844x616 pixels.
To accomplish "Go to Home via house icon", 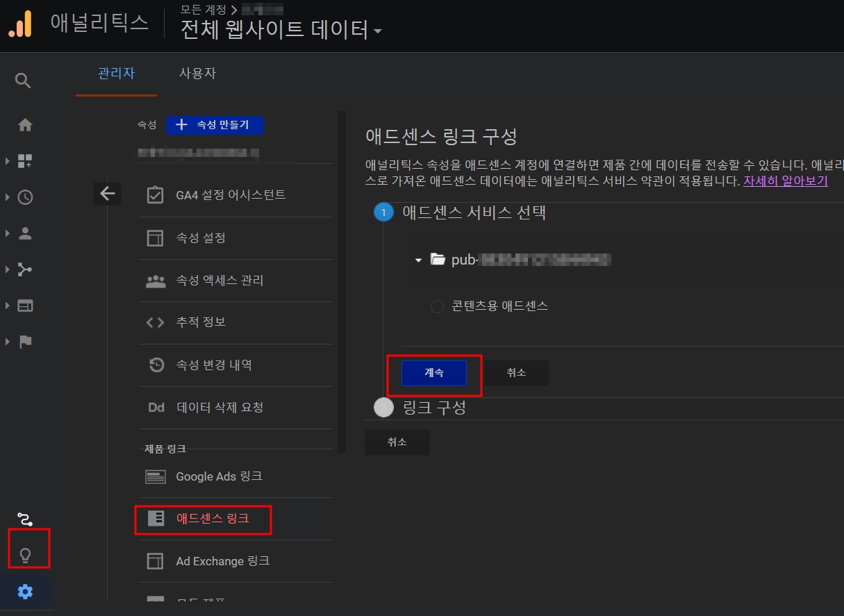I will tap(25, 125).
